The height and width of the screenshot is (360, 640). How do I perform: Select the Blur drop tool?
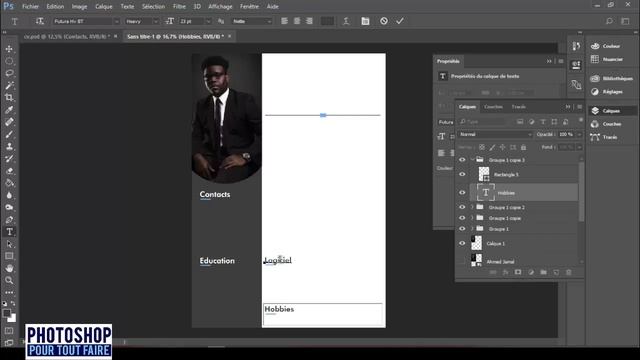[9, 195]
